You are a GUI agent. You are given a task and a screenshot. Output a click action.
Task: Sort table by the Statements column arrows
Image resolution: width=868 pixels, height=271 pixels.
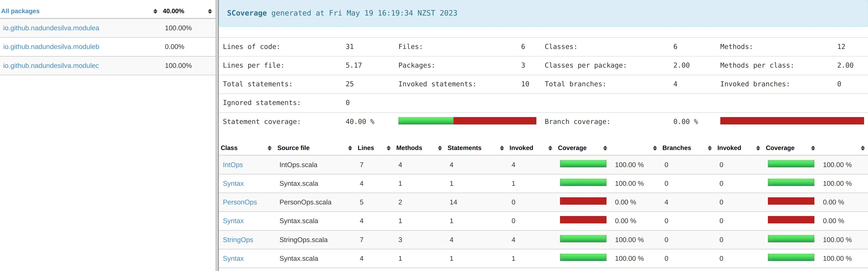point(502,148)
